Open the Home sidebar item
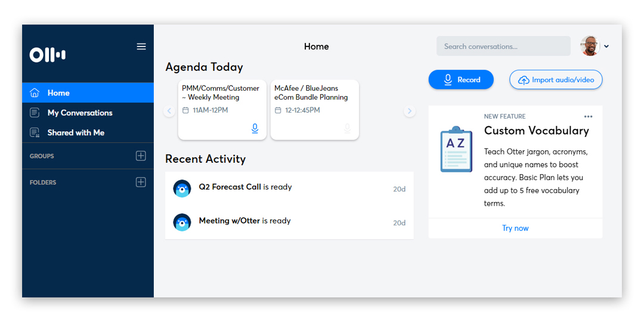 (88, 93)
